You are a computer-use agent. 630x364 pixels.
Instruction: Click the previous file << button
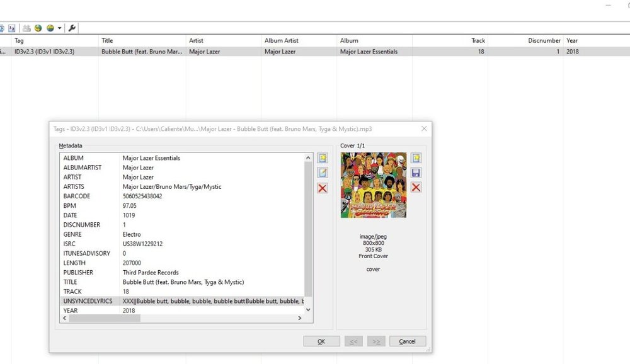pos(353,341)
